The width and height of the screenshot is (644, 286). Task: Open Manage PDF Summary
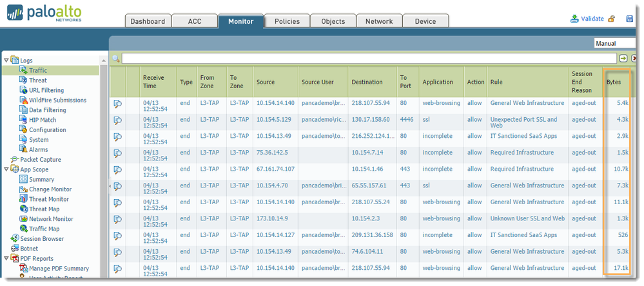(x=59, y=269)
